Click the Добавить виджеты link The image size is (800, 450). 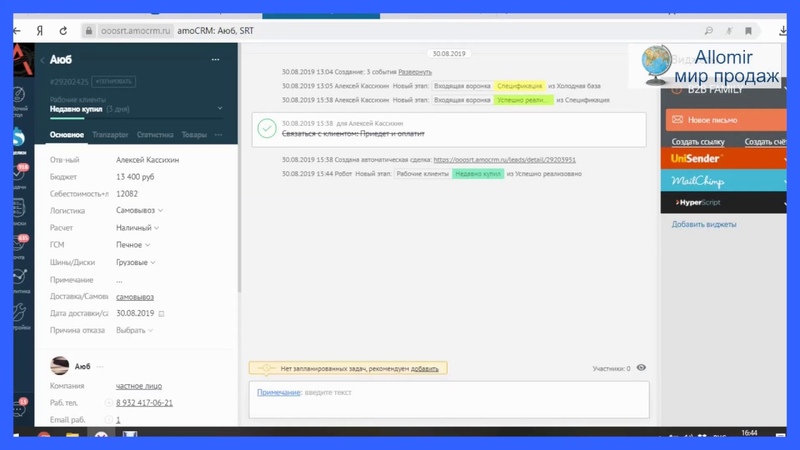704,225
